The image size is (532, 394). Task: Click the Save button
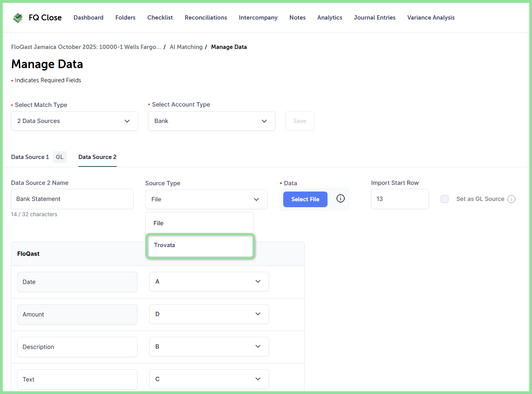coord(300,121)
